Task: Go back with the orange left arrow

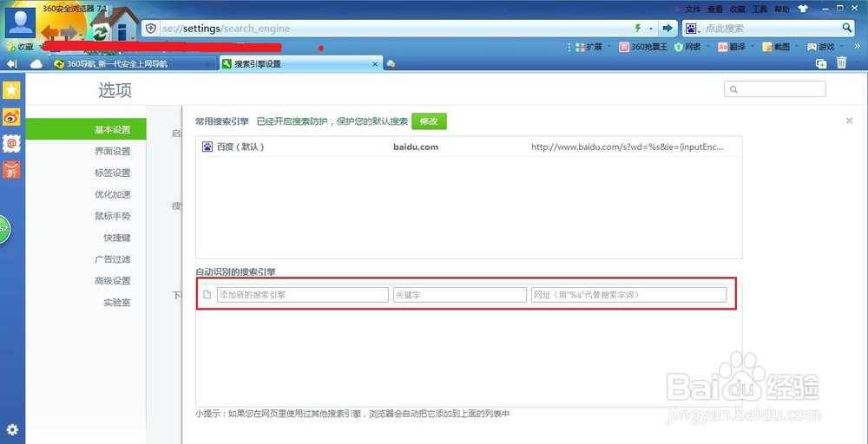Action: [x=50, y=33]
